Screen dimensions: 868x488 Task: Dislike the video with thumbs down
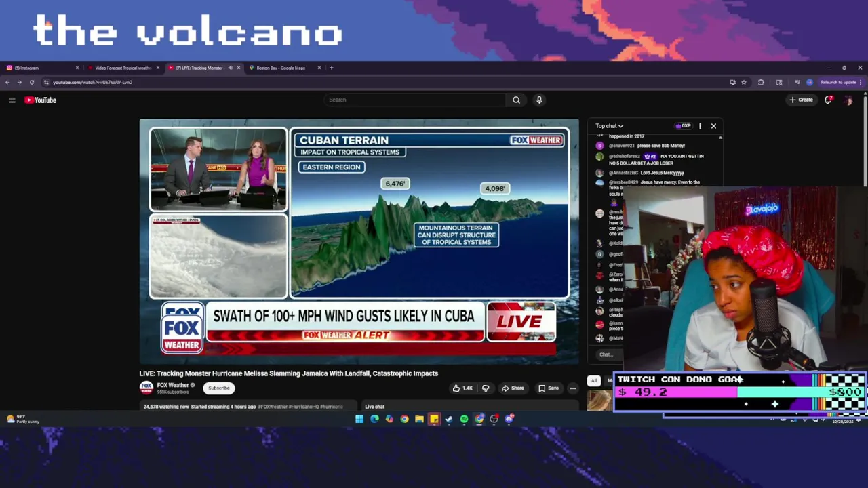click(x=486, y=388)
